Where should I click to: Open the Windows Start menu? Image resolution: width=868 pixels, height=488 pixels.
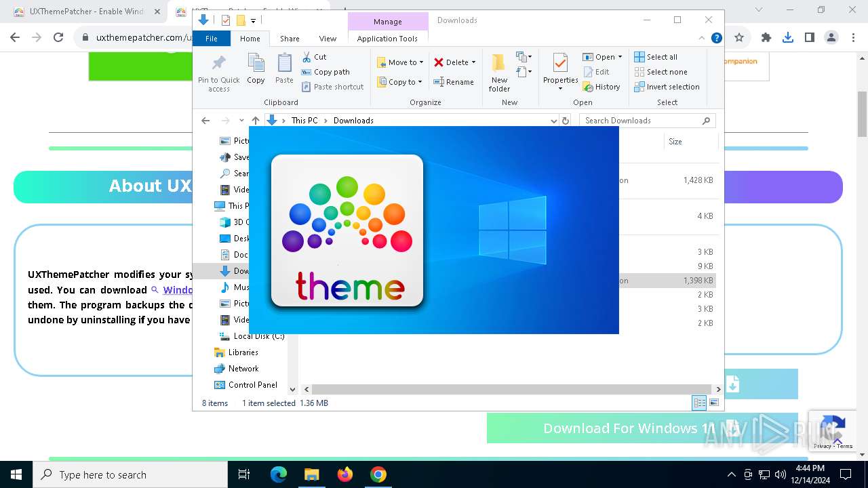click(16, 474)
